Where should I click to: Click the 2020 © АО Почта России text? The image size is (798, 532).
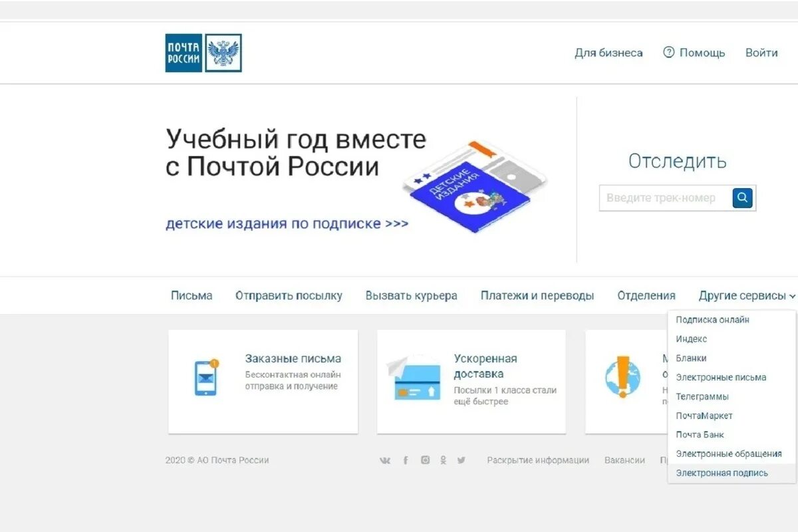coord(217,460)
